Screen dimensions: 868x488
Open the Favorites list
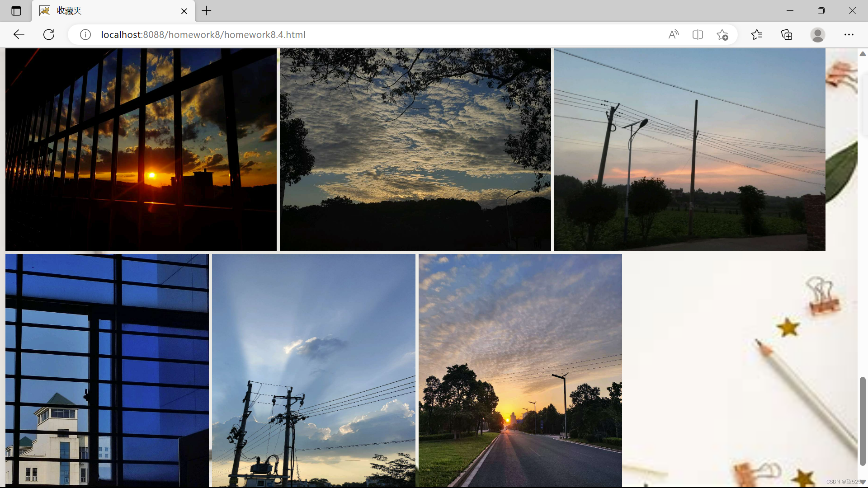click(756, 34)
